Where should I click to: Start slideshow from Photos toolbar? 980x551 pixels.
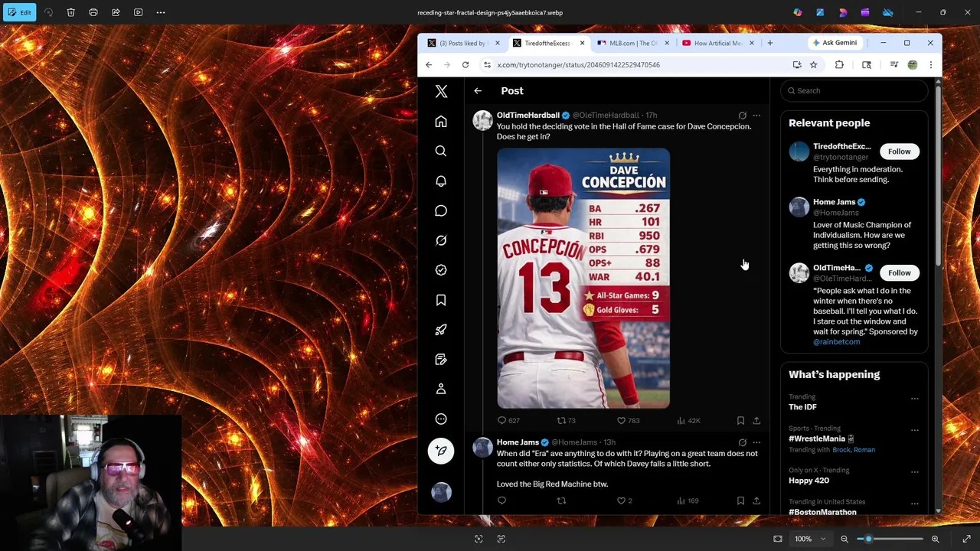(x=139, y=12)
